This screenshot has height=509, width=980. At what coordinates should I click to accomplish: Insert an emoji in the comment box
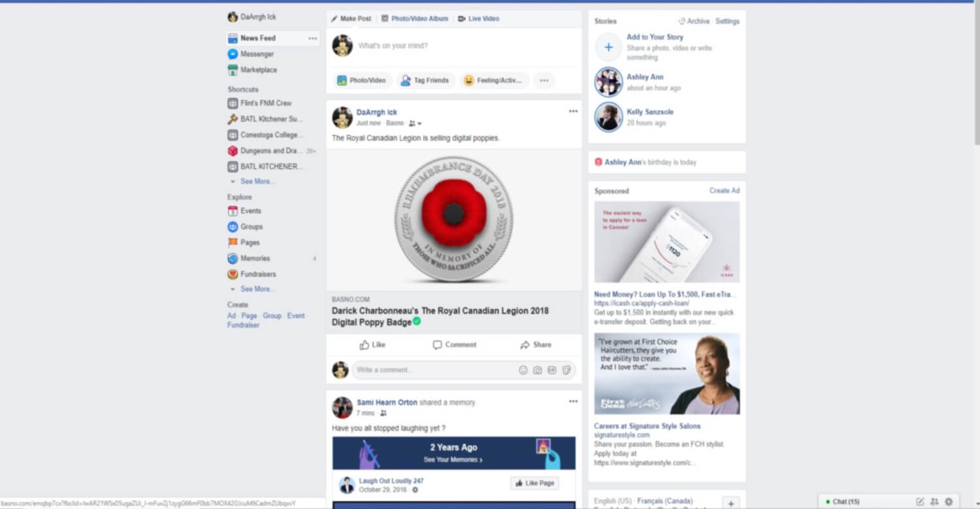[x=523, y=370]
